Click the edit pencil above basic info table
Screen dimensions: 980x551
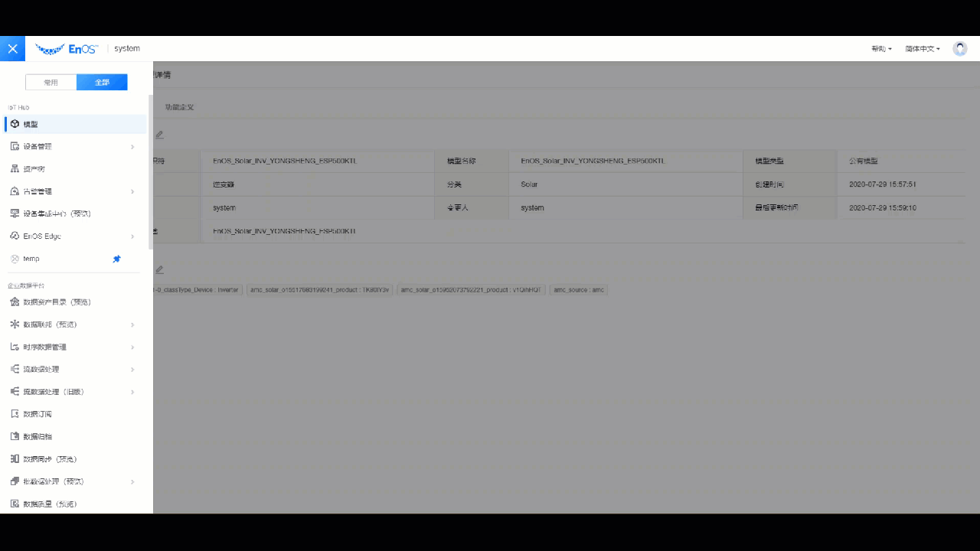(x=159, y=135)
